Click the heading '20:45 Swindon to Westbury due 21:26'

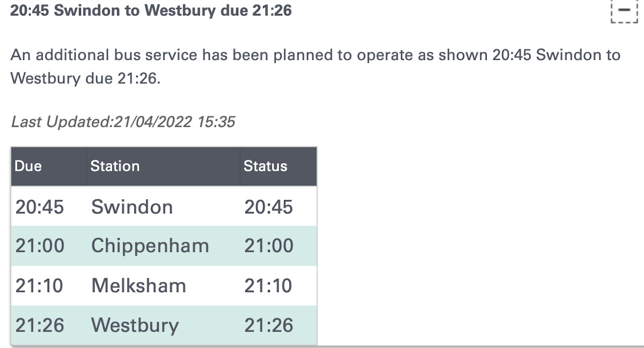(151, 11)
